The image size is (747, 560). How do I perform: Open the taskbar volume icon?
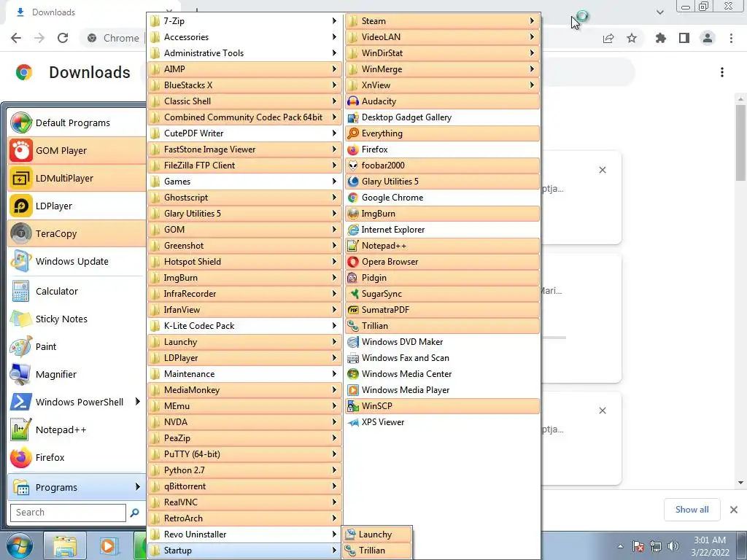pos(673,546)
